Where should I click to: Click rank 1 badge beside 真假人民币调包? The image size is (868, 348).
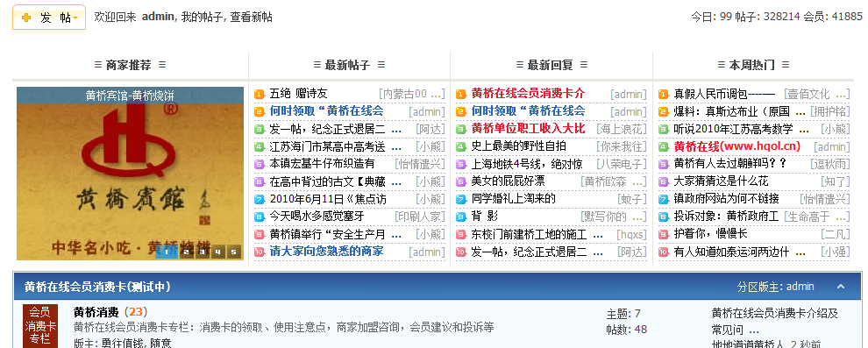[664, 95]
